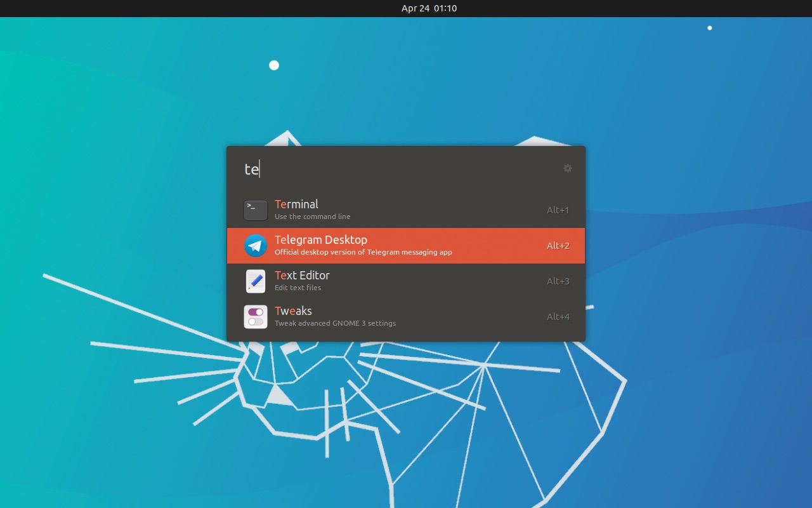Open Ulauncher preferences gear icon
The image size is (812, 508).
pyautogui.click(x=568, y=168)
